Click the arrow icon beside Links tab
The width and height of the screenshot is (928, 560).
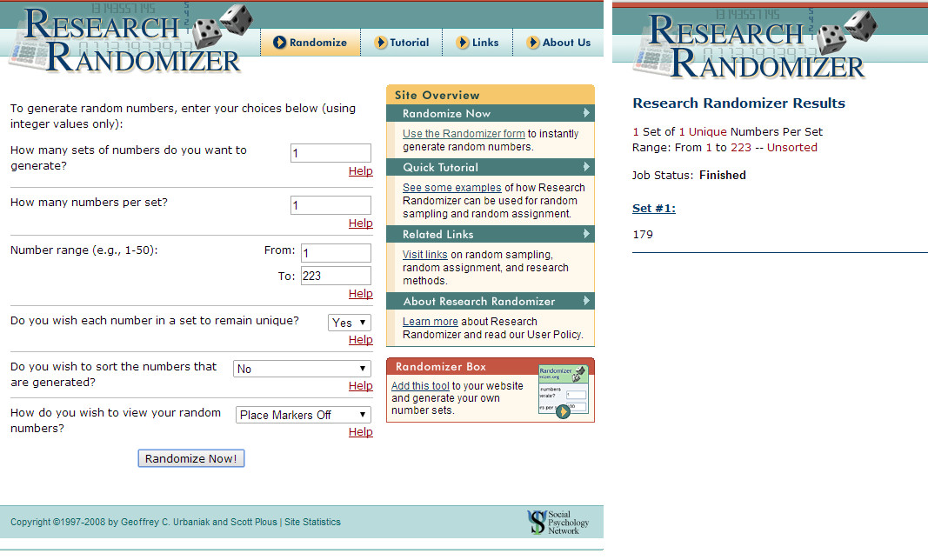[463, 43]
